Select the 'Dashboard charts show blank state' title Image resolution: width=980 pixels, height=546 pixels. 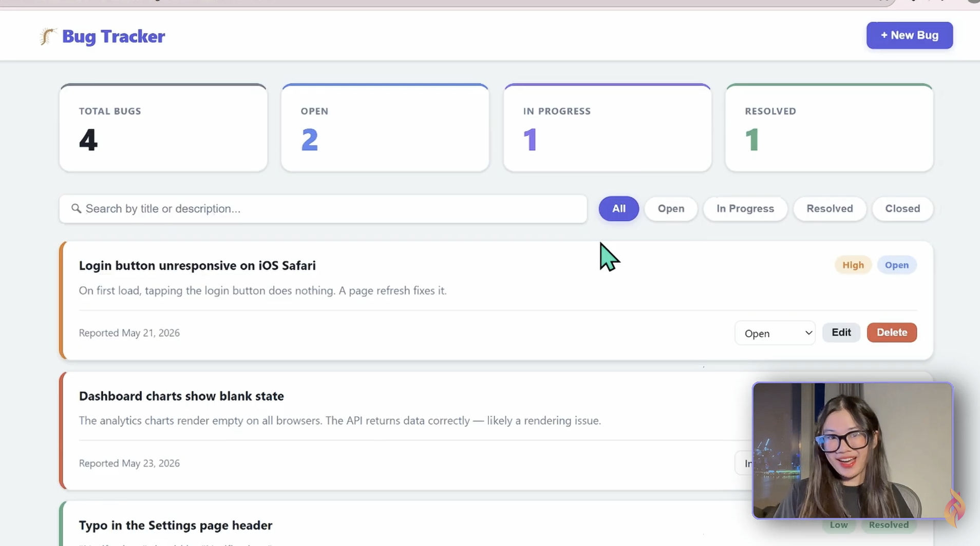point(181,396)
